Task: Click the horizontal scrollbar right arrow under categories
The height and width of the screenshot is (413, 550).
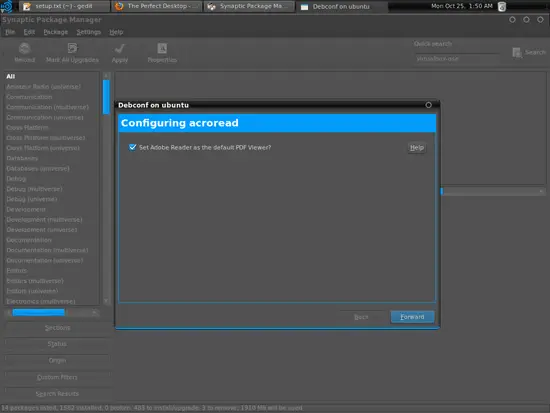Action: coord(95,312)
